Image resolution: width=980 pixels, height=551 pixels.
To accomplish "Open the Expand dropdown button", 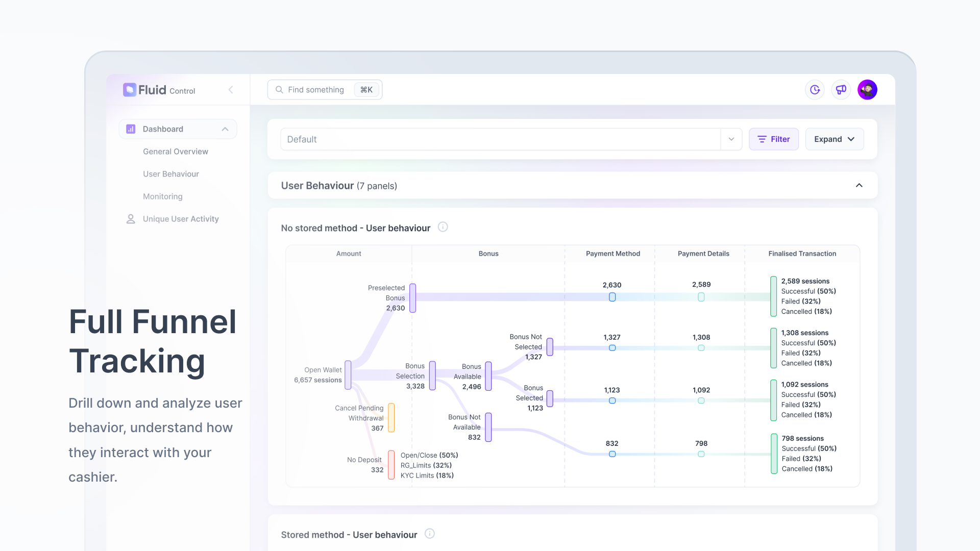I will (834, 139).
